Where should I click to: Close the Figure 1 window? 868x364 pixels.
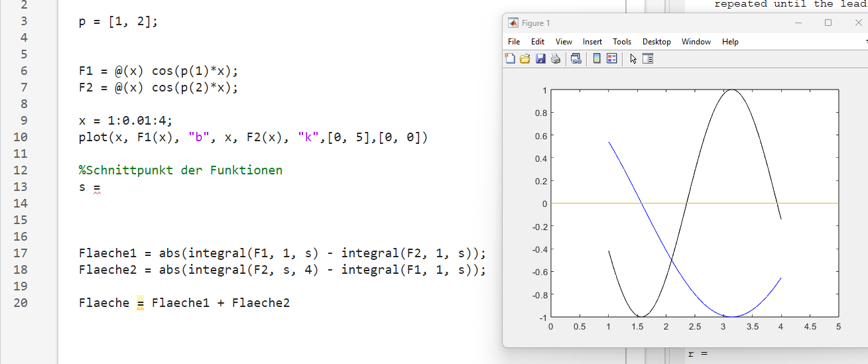(x=858, y=23)
